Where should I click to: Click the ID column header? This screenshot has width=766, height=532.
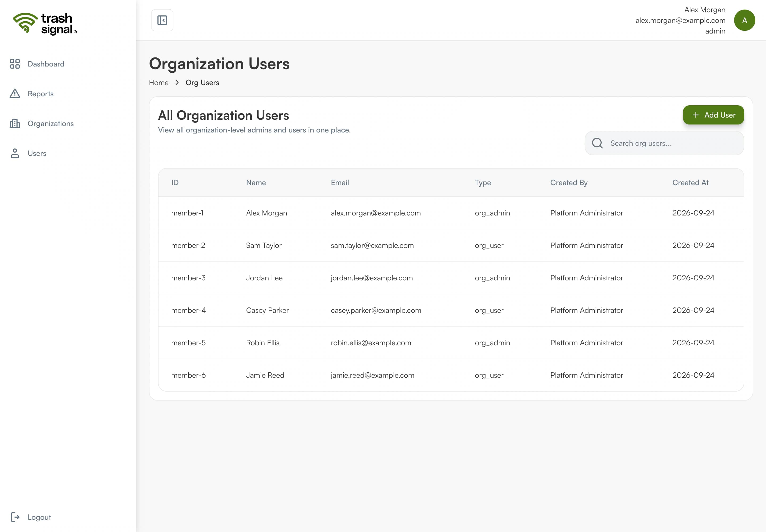coord(175,183)
